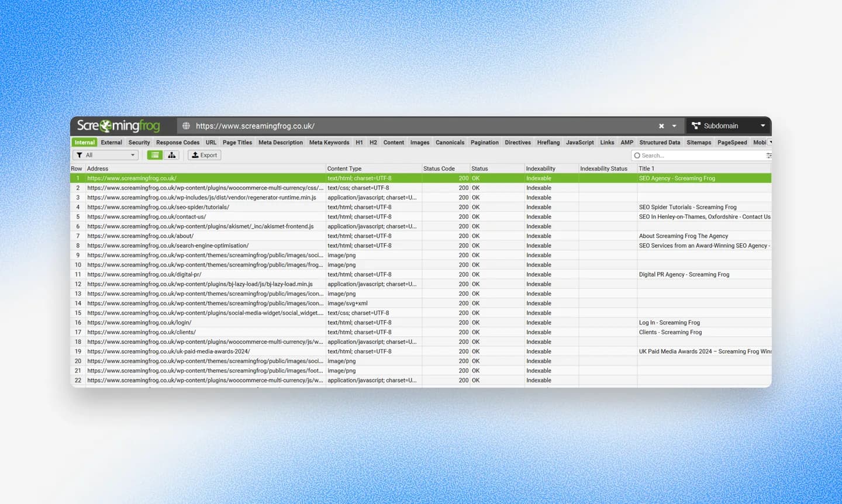Click the Export button
Screen dimensions: 842x504
(x=204, y=155)
